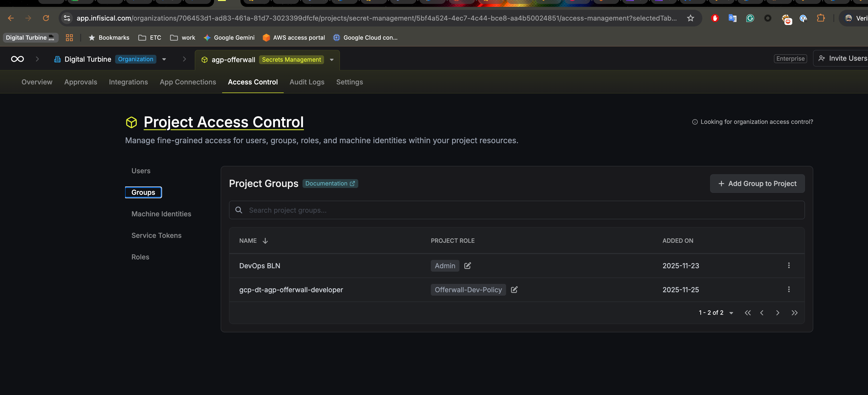868x395 pixels.
Task: Open the Documentation link
Action: click(330, 184)
